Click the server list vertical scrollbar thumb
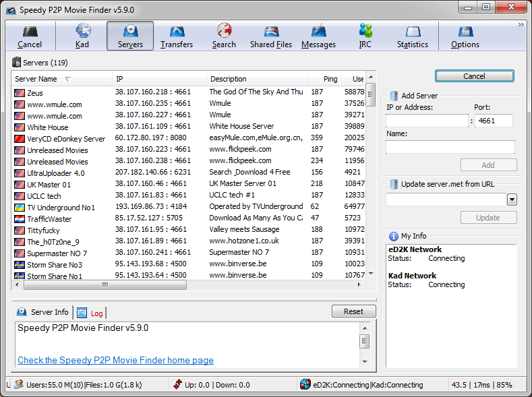 coord(371,94)
